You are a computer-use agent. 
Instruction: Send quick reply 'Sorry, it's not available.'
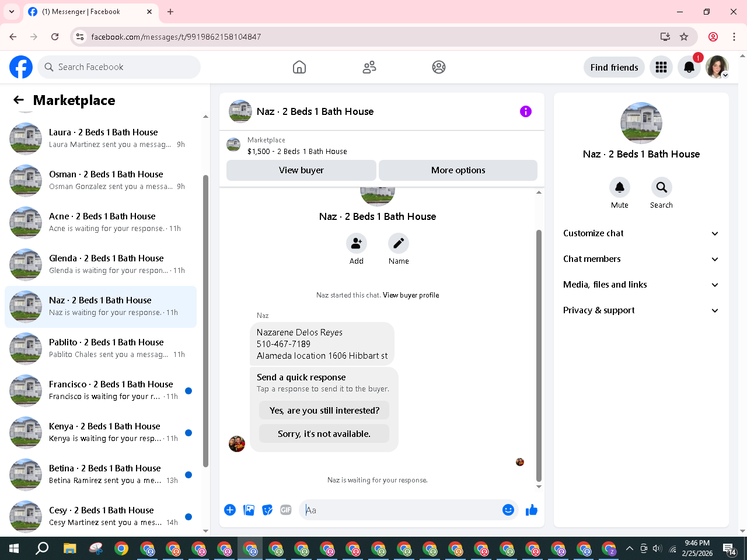point(324,434)
